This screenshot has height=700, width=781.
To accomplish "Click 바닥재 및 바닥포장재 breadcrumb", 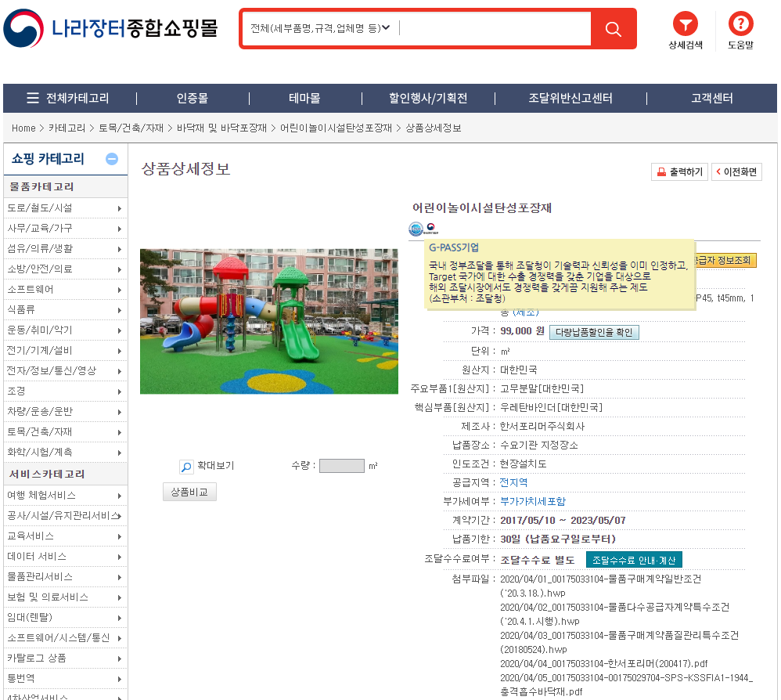I will click(221, 128).
